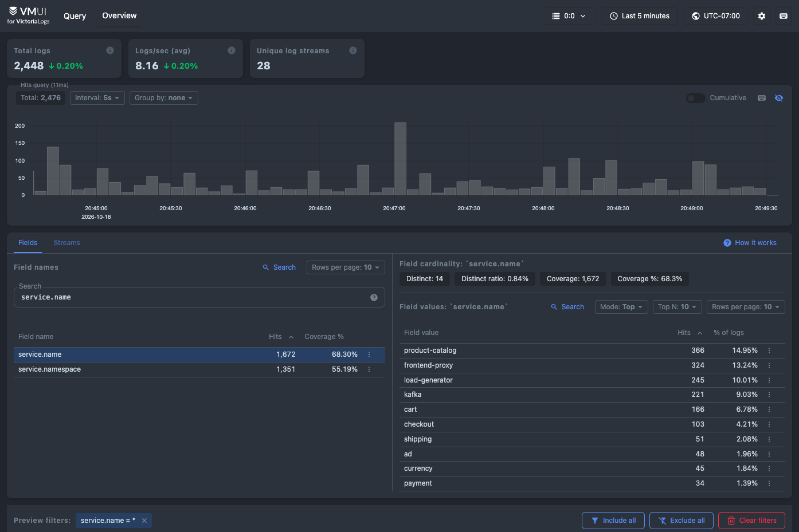Sort field values by Hits column
The image size is (799, 532).
(x=690, y=333)
